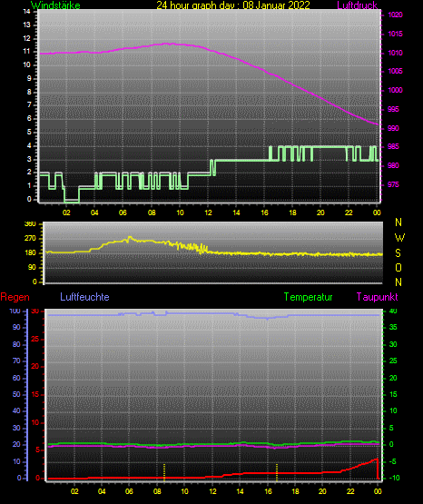The width and height of the screenshot is (423, 504).
Task: Click the 12 hour tick on the top graph
Action: point(208,212)
